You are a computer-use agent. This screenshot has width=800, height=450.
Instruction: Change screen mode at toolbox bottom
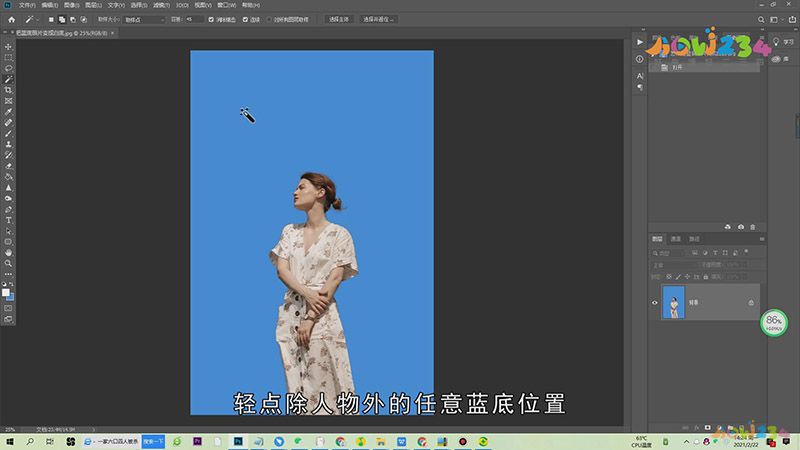[8, 319]
